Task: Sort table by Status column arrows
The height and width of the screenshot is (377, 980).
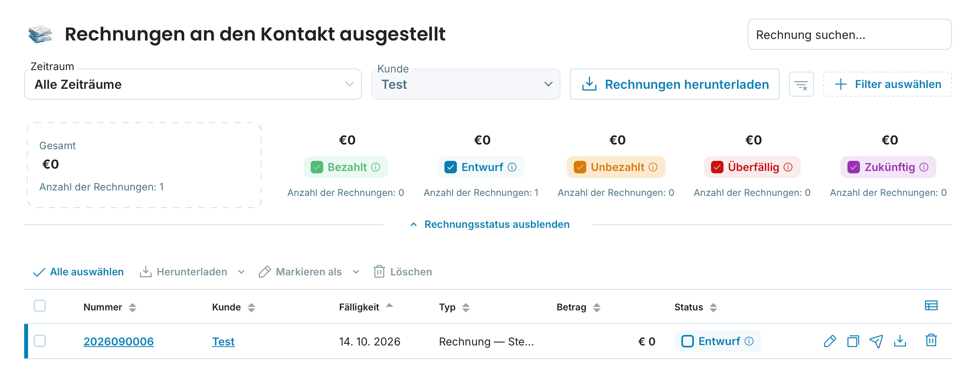Action: (713, 308)
